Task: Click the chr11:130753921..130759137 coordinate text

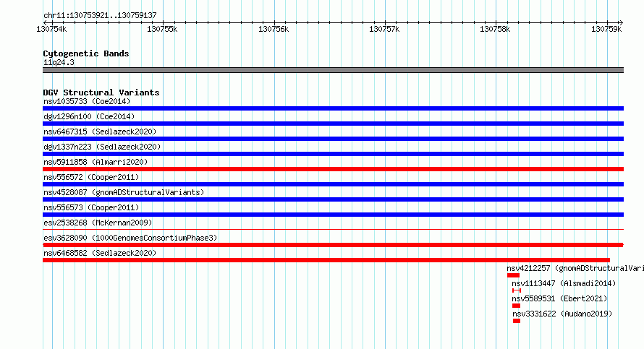Action: [x=100, y=15]
